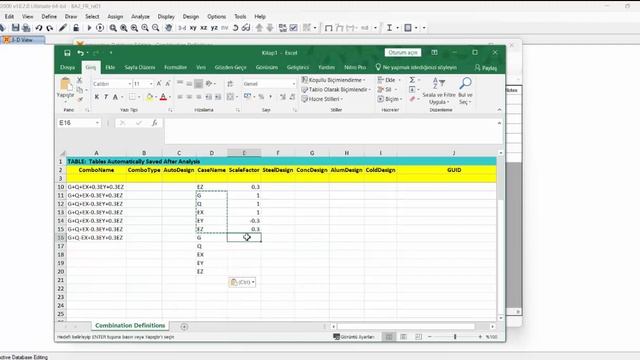
Task: Open SAP2000 Analyze menu
Action: pos(140,17)
